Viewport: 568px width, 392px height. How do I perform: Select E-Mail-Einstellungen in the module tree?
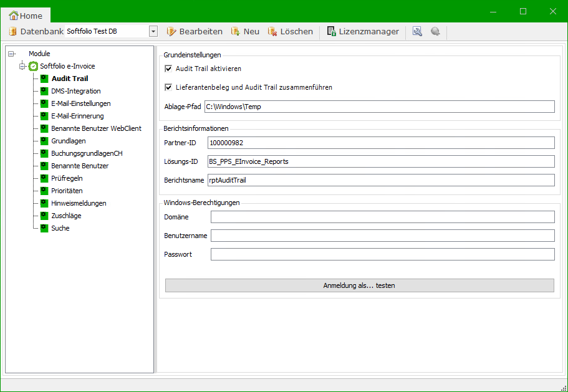click(80, 103)
